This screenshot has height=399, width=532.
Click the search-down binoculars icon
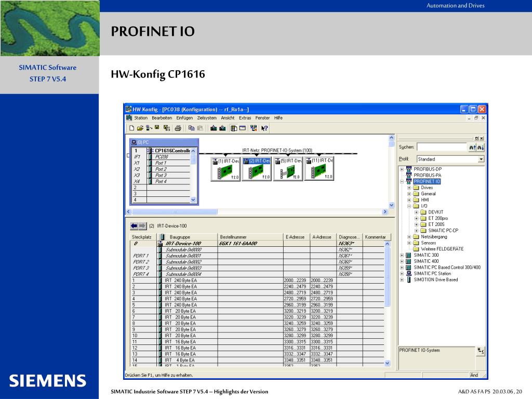[x=481, y=147]
